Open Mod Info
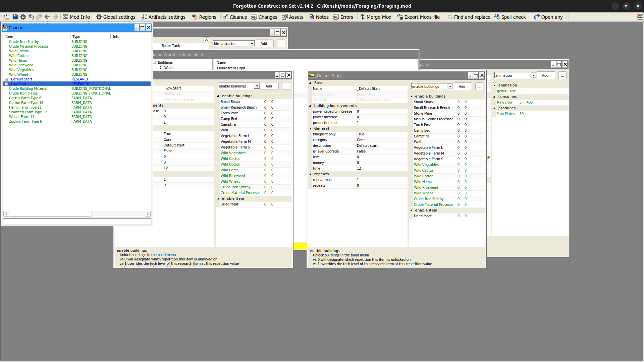This screenshot has height=362, width=644. pyautogui.click(x=76, y=17)
